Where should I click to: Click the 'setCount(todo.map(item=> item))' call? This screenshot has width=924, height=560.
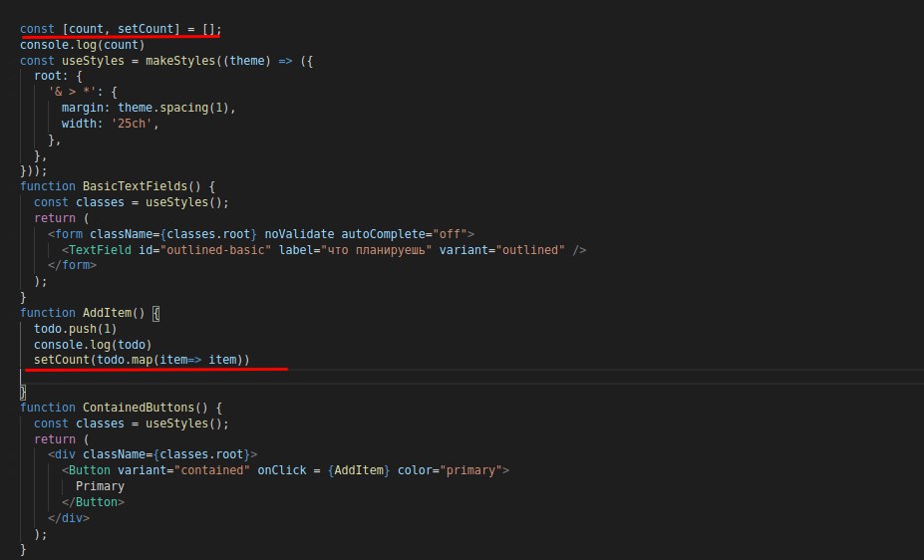coord(142,360)
